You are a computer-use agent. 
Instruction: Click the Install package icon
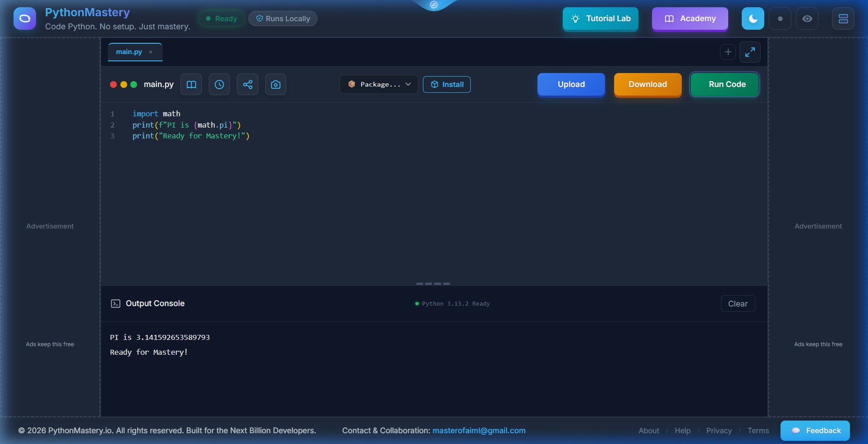click(x=434, y=84)
